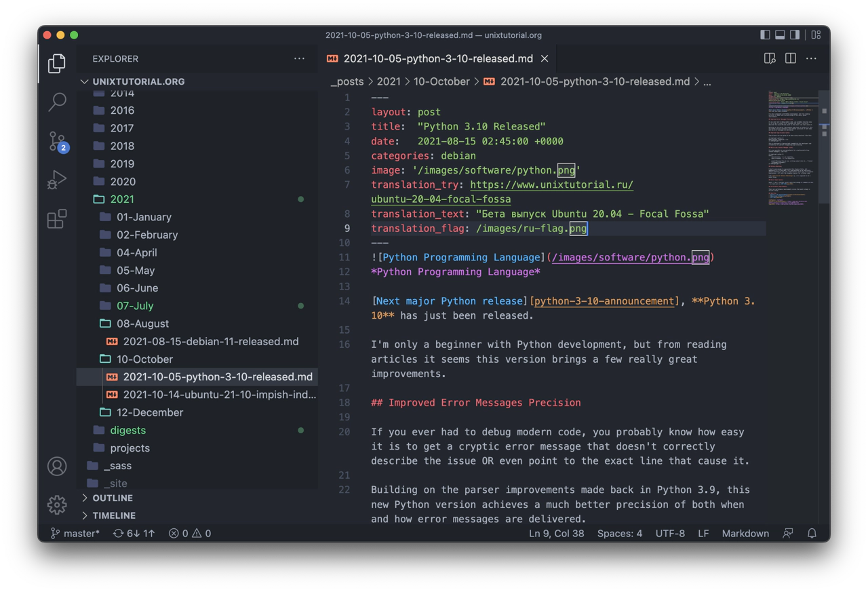Toggle secondary side bar layout icon
The image size is (868, 592).
[x=795, y=35]
